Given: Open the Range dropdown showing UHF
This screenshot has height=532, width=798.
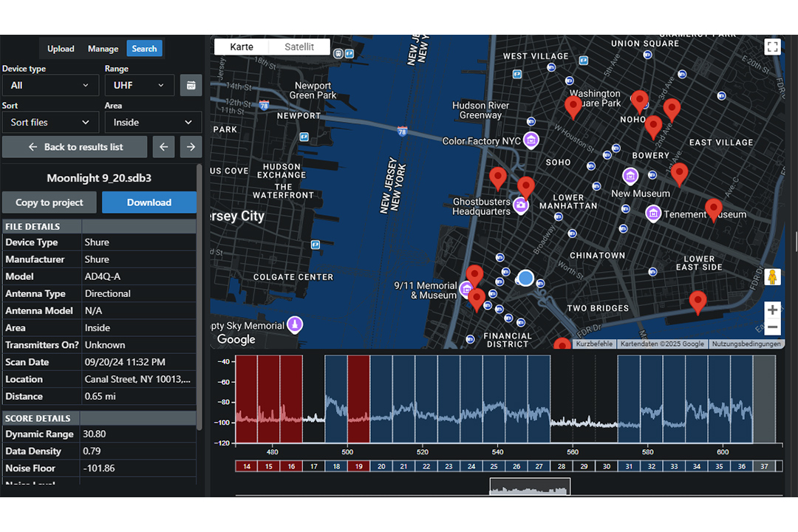Looking at the screenshot, I should 140,86.
